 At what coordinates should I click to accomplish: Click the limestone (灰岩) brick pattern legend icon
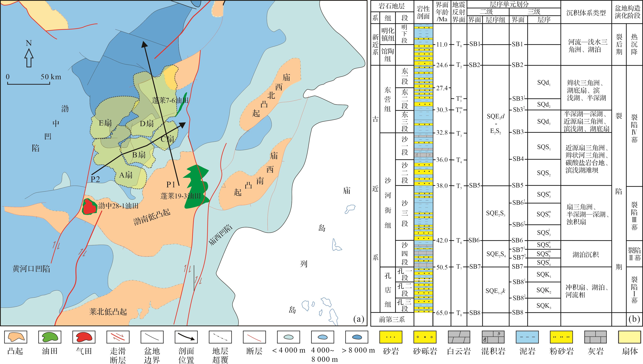click(x=596, y=337)
